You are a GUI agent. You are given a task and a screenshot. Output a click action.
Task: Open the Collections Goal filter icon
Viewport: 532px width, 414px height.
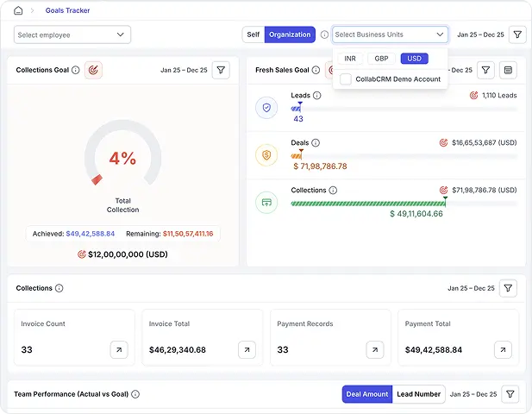(221, 70)
